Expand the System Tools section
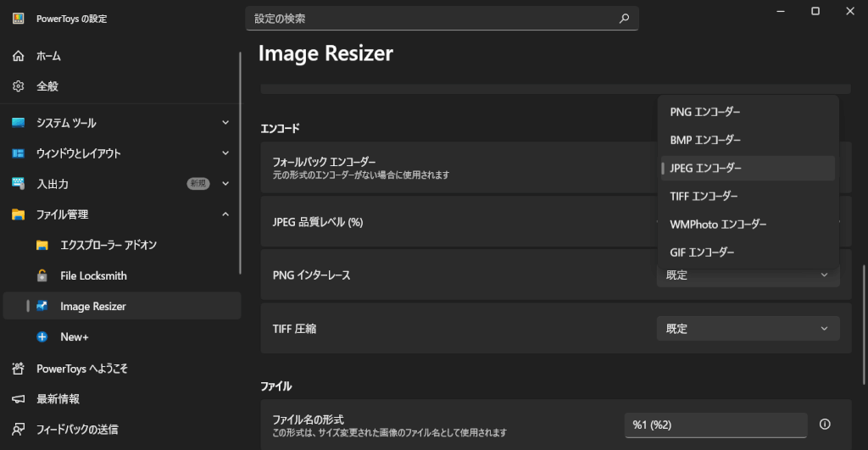868x450 pixels. pyautogui.click(x=225, y=123)
